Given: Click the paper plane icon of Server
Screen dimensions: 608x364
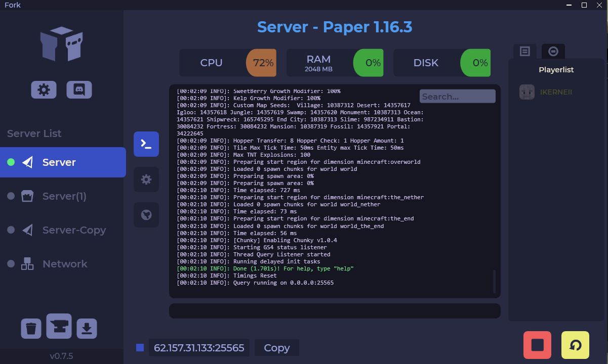Looking at the screenshot, I should 27,162.
